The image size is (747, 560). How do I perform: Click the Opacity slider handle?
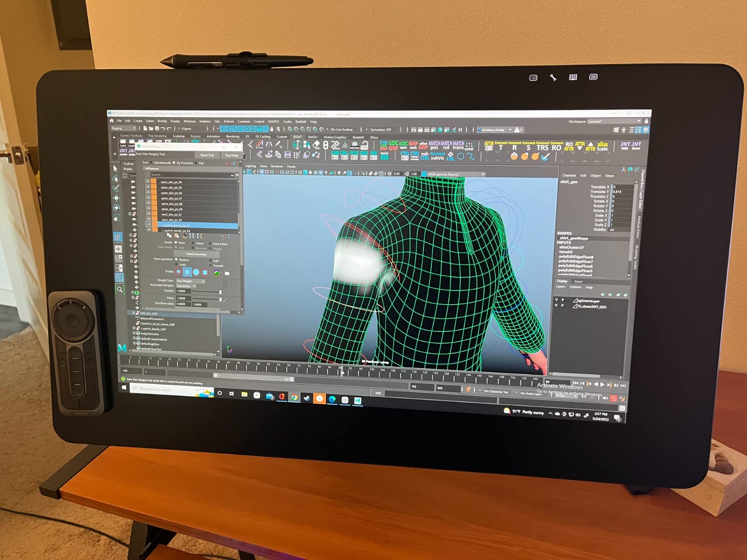(220, 291)
